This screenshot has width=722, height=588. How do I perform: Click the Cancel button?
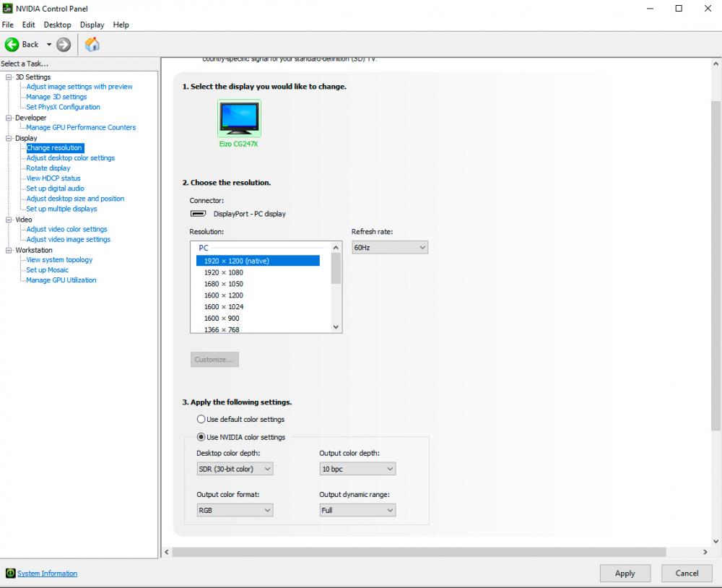click(x=687, y=574)
